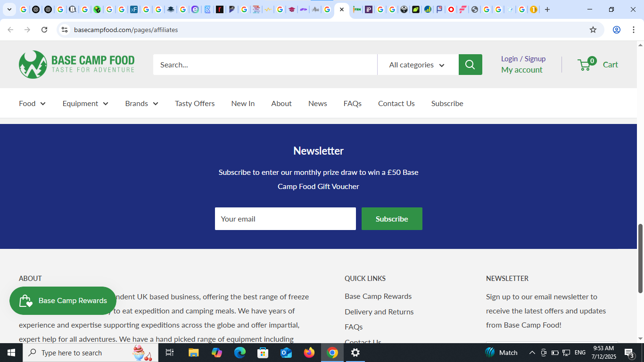Open the Chrome profile icon

pyautogui.click(x=617, y=30)
